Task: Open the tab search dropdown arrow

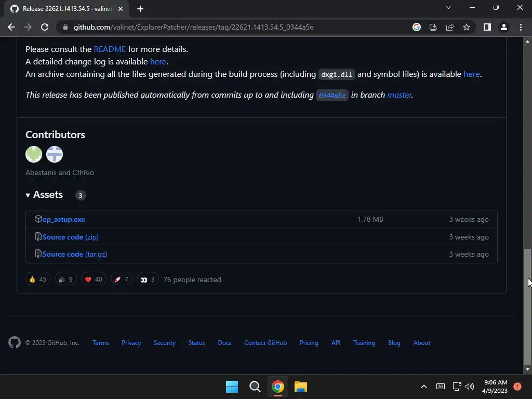Action: pos(448,7)
